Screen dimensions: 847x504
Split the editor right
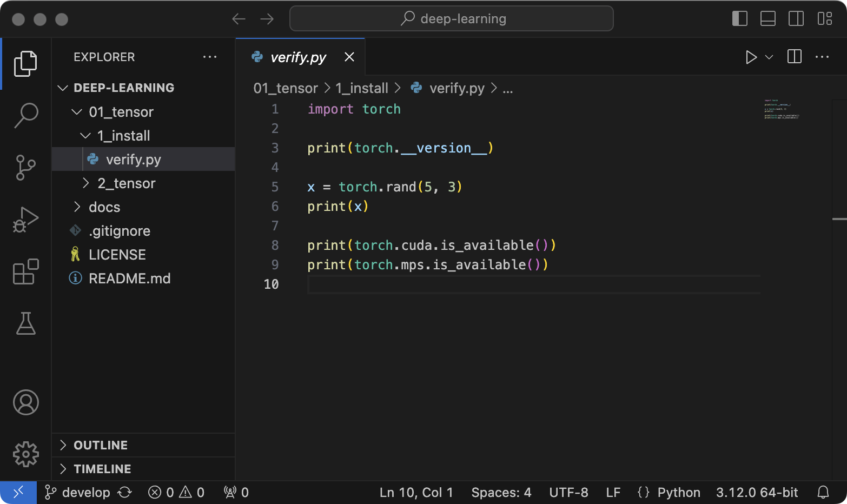tap(795, 57)
